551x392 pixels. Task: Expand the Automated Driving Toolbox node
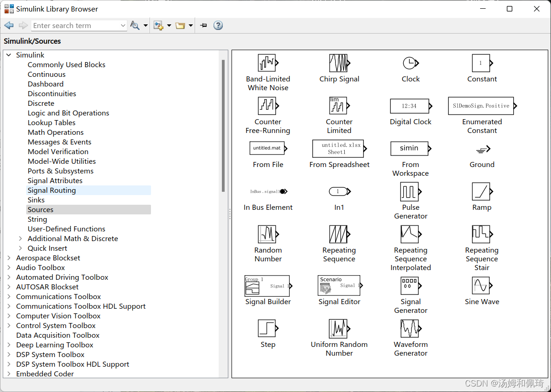coord(9,277)
